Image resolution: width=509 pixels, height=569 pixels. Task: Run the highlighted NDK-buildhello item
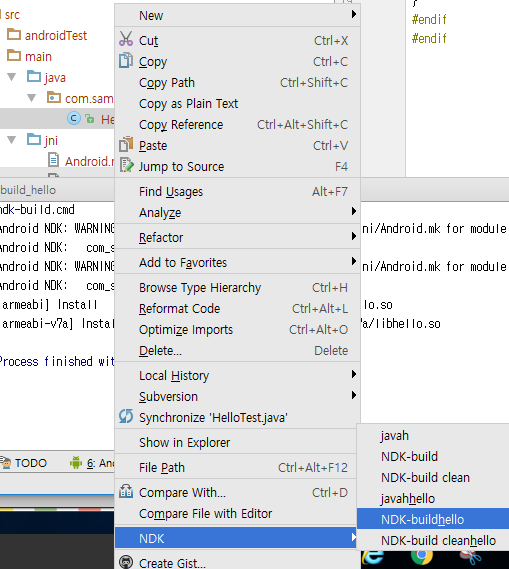pyautogui.click(x=433, y=519)
